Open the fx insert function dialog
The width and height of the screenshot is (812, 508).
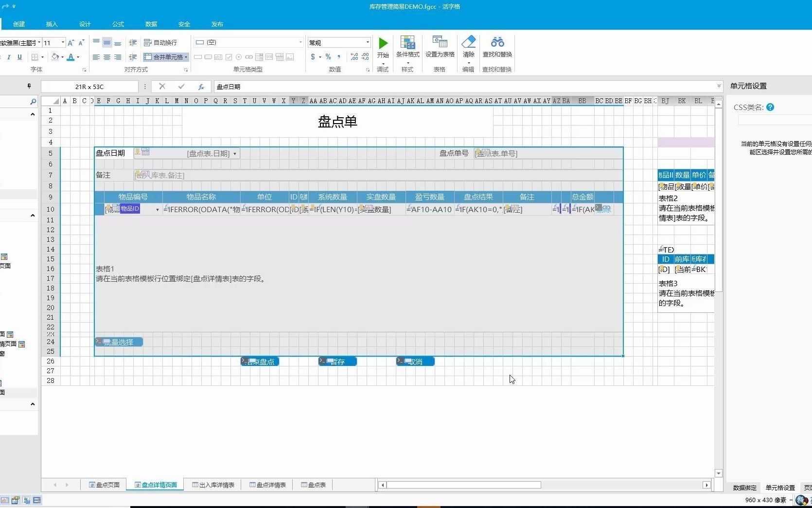(201, 87)
